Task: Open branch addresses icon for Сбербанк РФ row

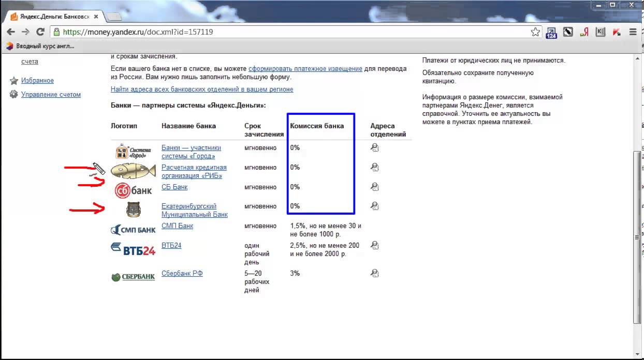Action: [375, 274]
